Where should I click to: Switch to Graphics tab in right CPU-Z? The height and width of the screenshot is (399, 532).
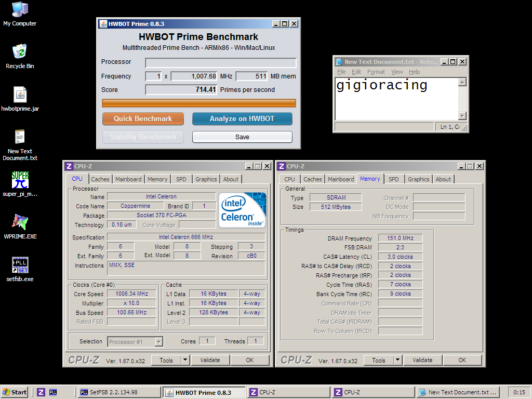tap(418, 179)
